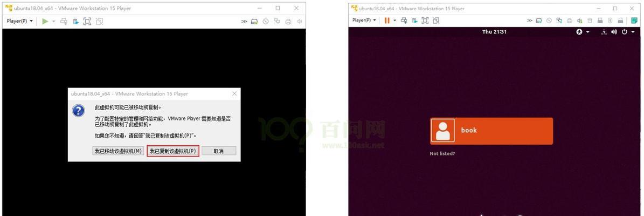Click Send Ctrl+Alt+Del icon in the dialog window's toolbar

(x=64, y=21)
